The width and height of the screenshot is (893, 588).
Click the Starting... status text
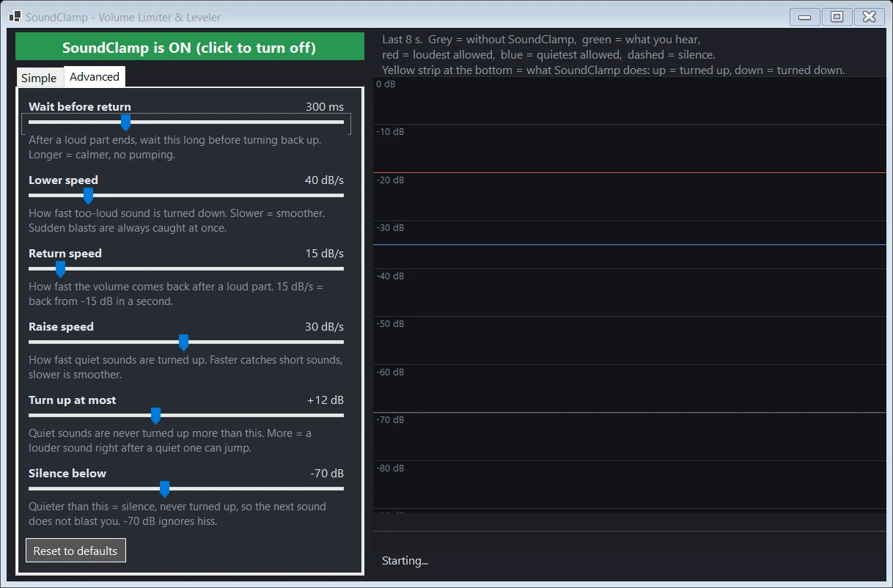coord(405,561)
